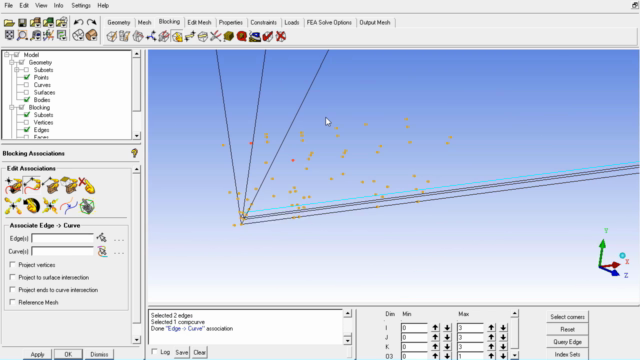Viewport: 640px width, 360px height.
Task: Choose the Reset Associations icon
Action: click(x=32, y=206)
